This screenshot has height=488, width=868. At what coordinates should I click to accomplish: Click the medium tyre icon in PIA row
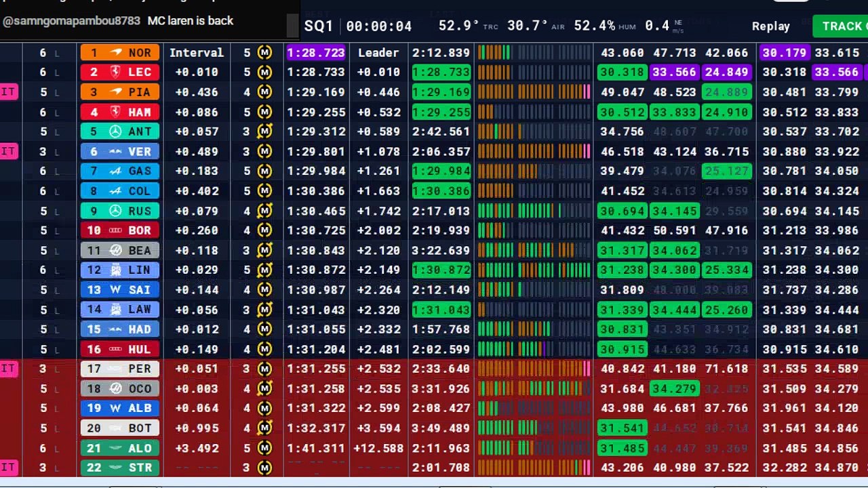265,91
